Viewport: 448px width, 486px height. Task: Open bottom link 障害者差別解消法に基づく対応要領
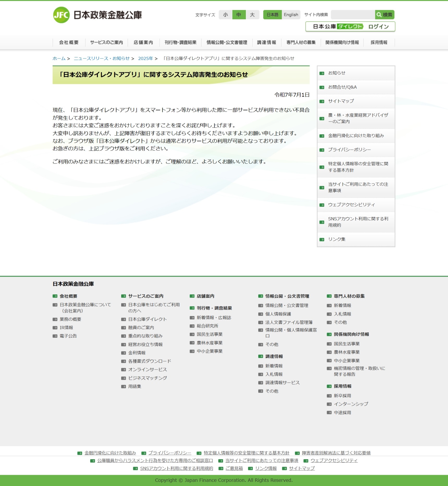[336, 453]
